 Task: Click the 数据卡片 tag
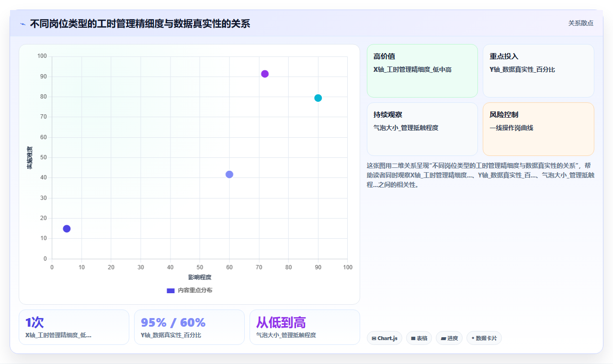[x=484, y=338]
